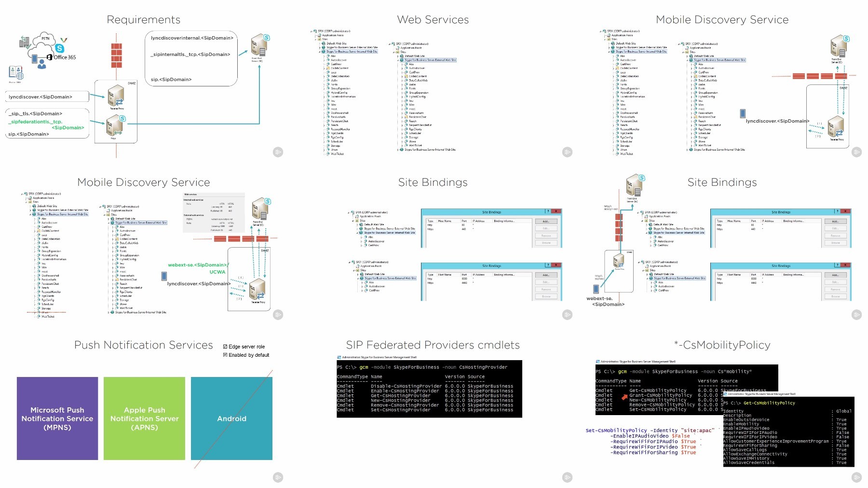Click play icon on Web Services slide

[568, 152]
